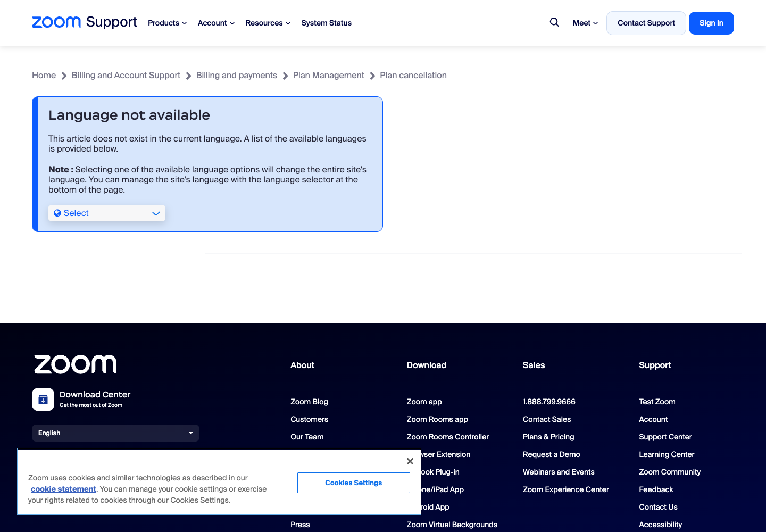Viewport: 766px width, 532px height.
Task: Open Test Zoom link
Action: 657,402
